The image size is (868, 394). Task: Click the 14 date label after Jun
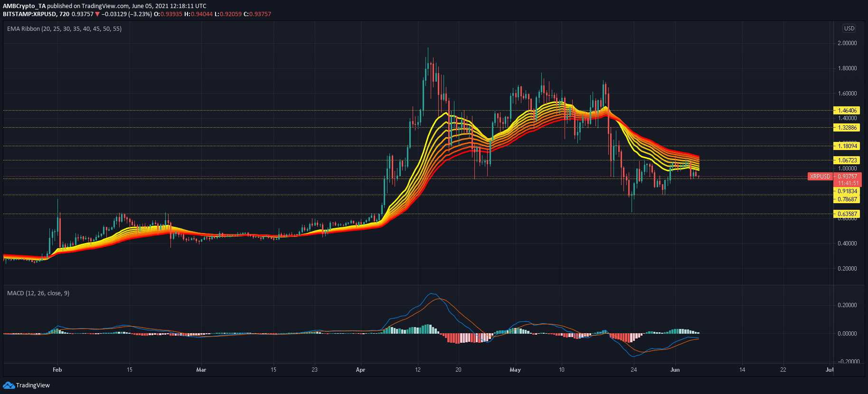click(742, 369)
